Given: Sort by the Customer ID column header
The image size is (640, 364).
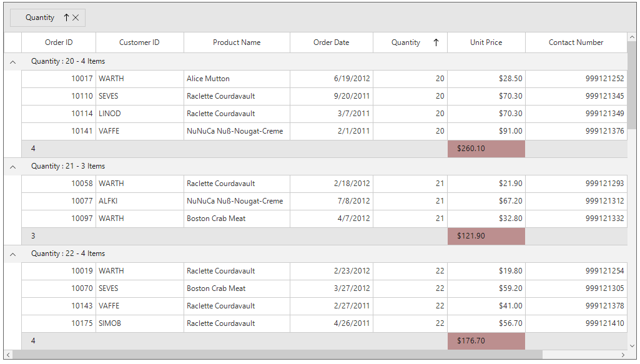Looking at the screenshot, I should point(140,42).
